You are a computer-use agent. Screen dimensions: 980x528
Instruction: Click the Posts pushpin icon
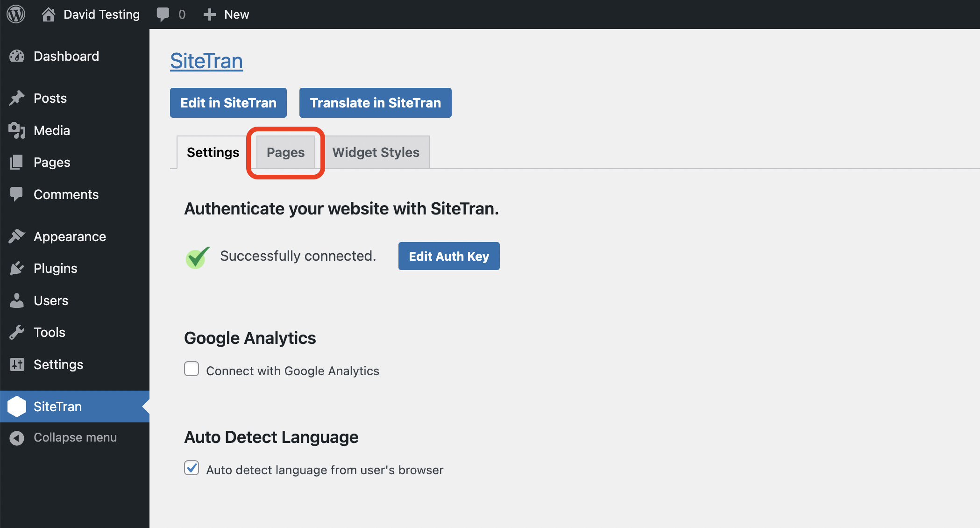tap(17, 98)
